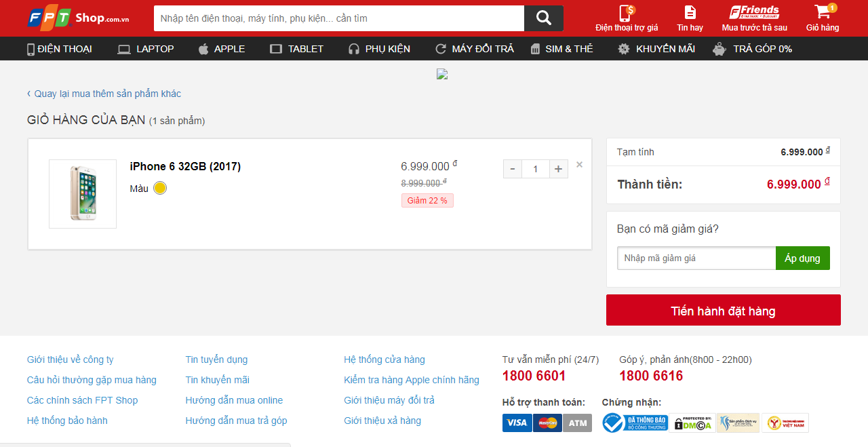Click the ATM payment logo

[x=577, y=423]
